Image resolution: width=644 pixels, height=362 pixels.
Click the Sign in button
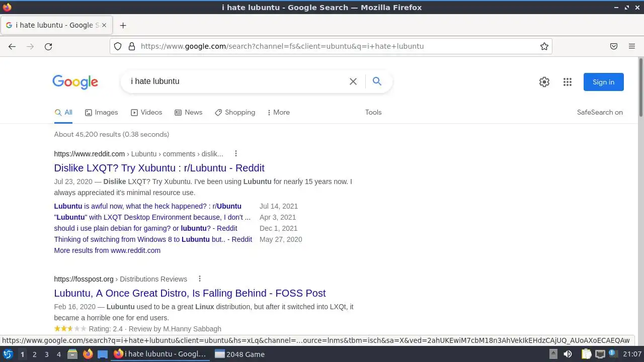(603, 82)
